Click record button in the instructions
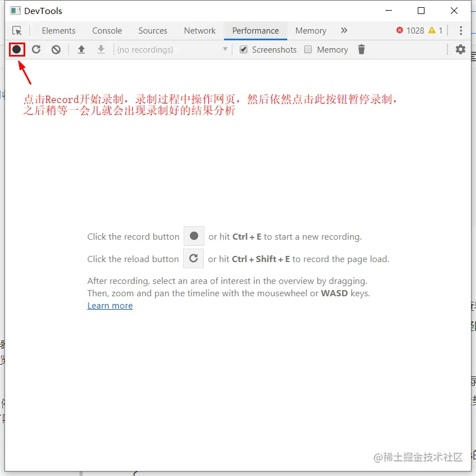This screenshot has width=476, height=476. pos(194,236)
